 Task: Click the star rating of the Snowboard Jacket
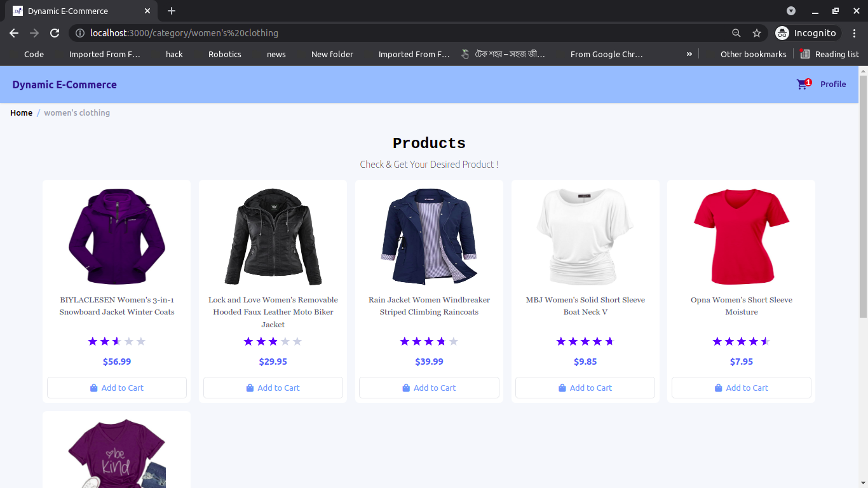coord(117,341)
